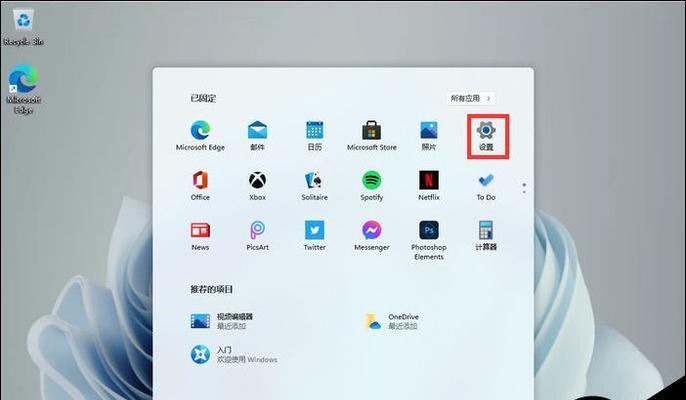The height and width of the screenshot is (400, 686).
Task: Select Microsoft Edge desktop shortcut
Action: (23, 89)
